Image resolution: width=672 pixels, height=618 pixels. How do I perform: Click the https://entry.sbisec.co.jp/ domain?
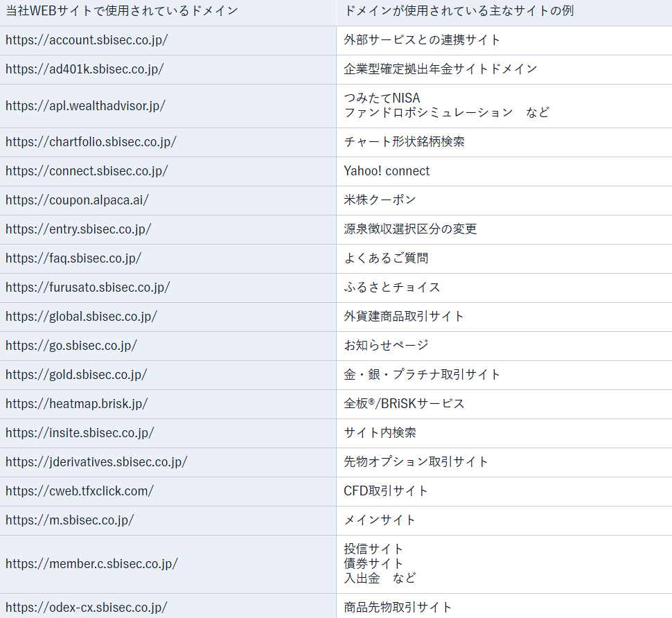point(78,229)
